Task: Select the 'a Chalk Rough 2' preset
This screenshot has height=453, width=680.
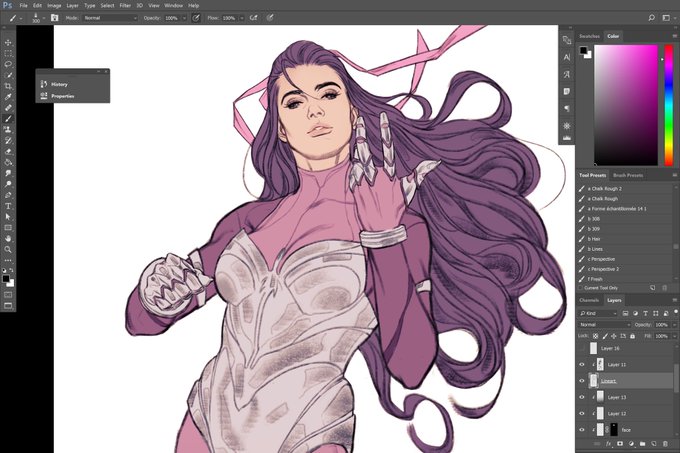Action: point(625,189)
